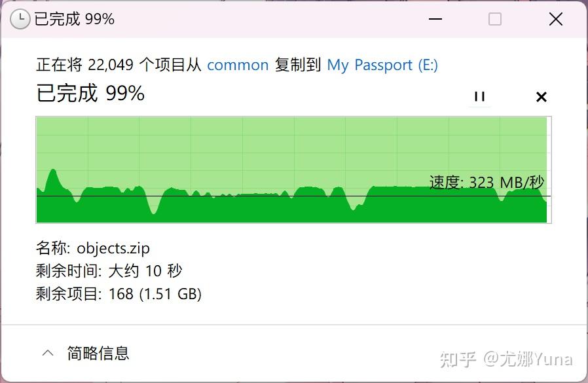This screenshot has width=588, height=383.
Task: Open the My Passport (E:) destination link
Action: [382, 65]
